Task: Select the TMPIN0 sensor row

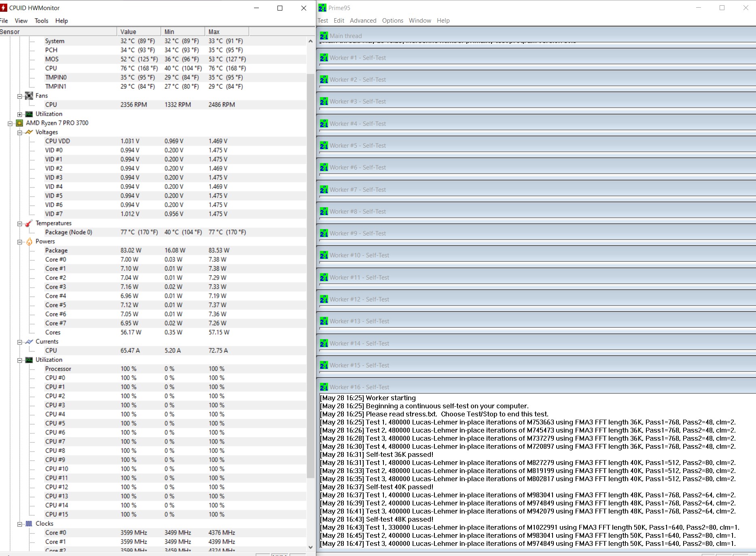Action: [x=153, y=77]
